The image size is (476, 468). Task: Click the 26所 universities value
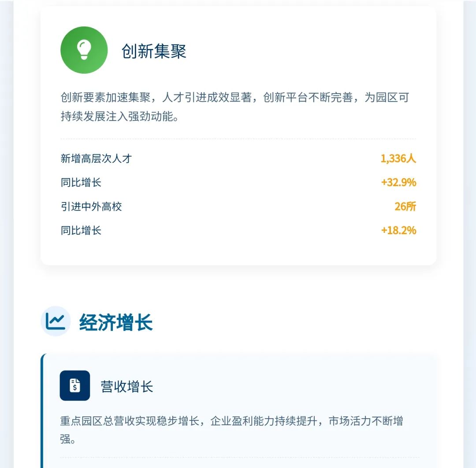[x=405, y=206]
